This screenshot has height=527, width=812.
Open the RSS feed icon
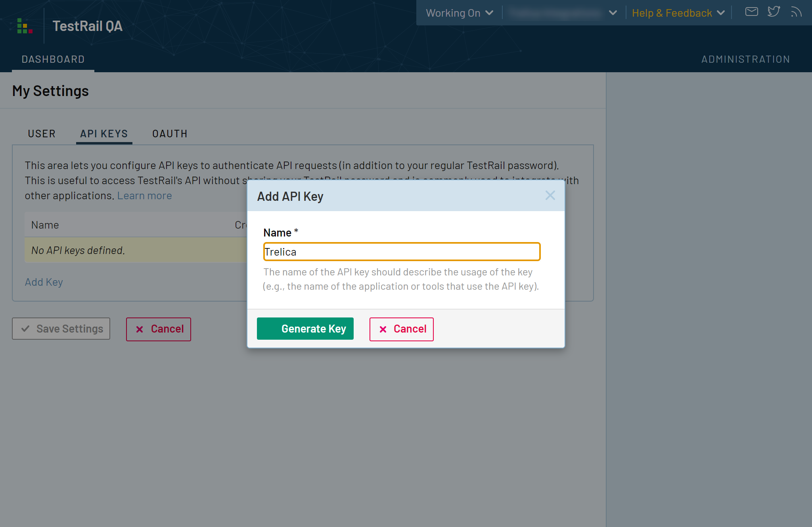tap(796, 12)
